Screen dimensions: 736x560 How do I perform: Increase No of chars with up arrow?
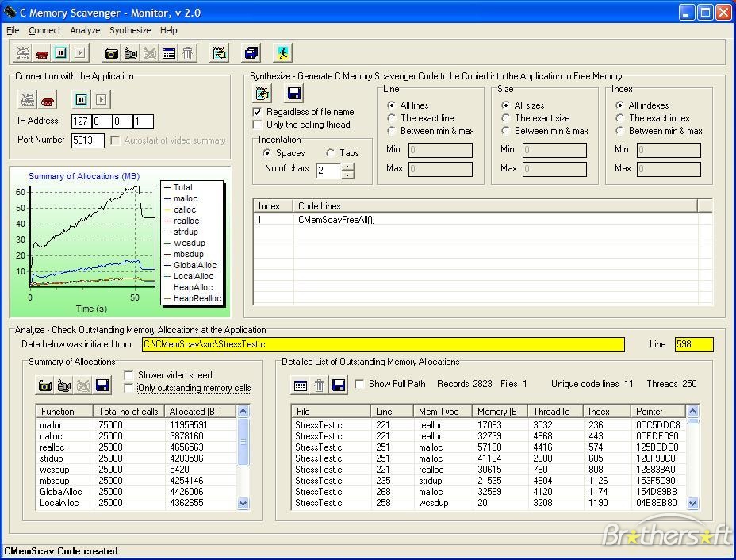coord(348,166)
